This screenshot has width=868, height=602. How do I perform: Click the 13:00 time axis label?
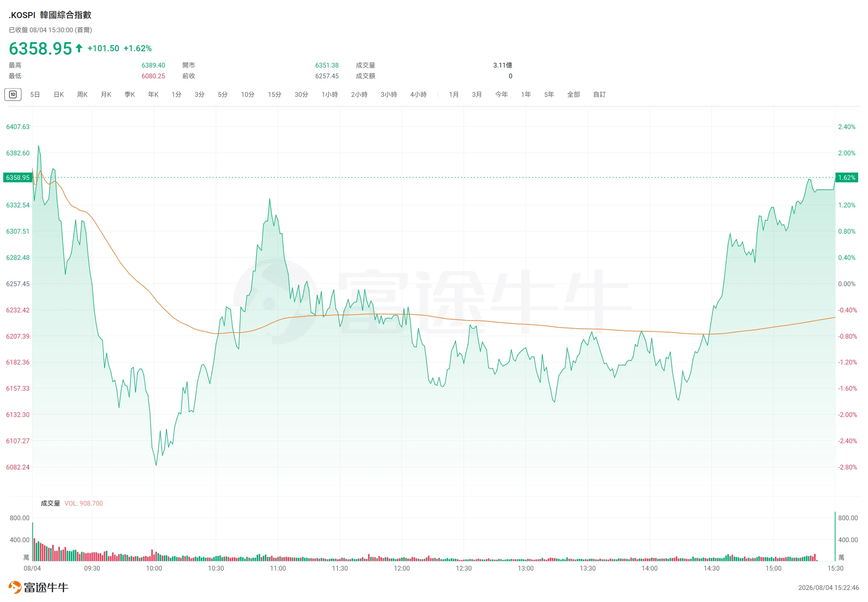[526, 568]
